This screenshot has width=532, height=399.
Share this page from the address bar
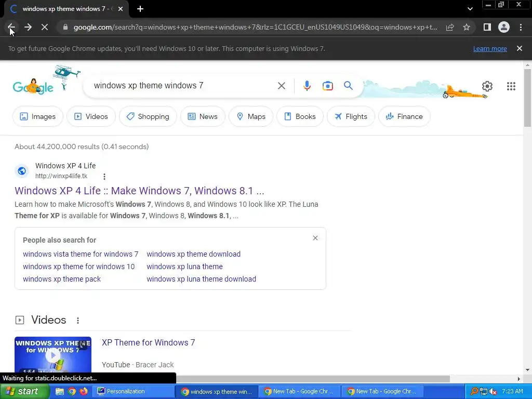click(x=450, y=27)
